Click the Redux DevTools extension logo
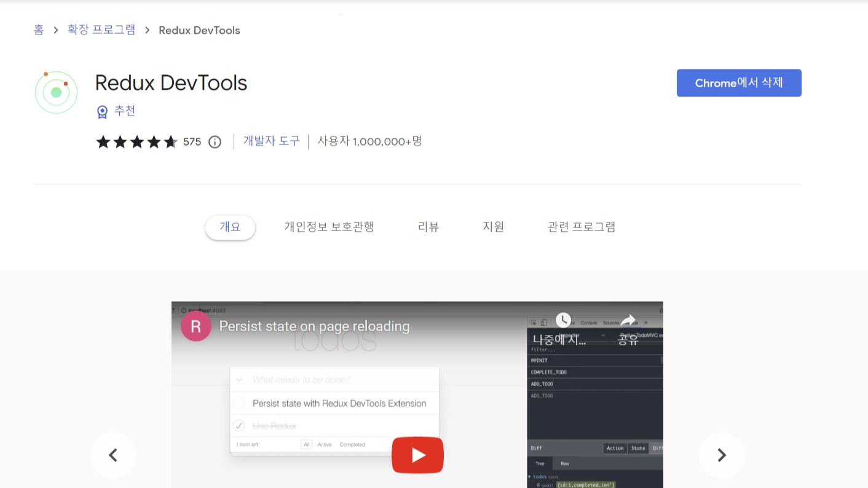The width and height of the screenshot is (868, 488). [56, 92]
